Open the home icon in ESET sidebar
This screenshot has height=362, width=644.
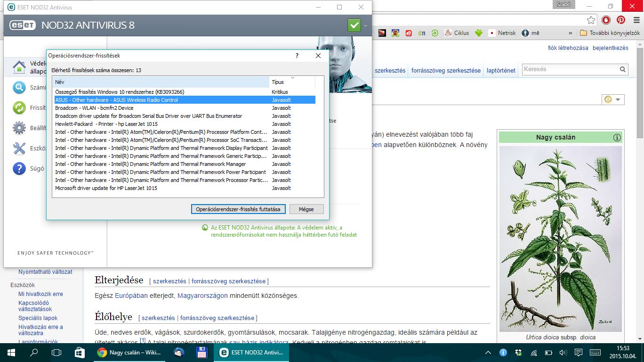(19, 67)
